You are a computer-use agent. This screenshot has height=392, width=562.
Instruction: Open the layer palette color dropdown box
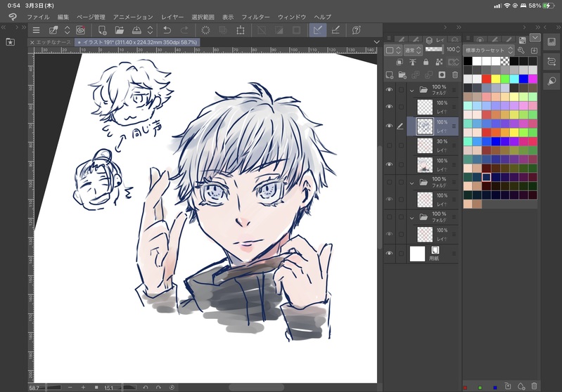pos(392,51)
